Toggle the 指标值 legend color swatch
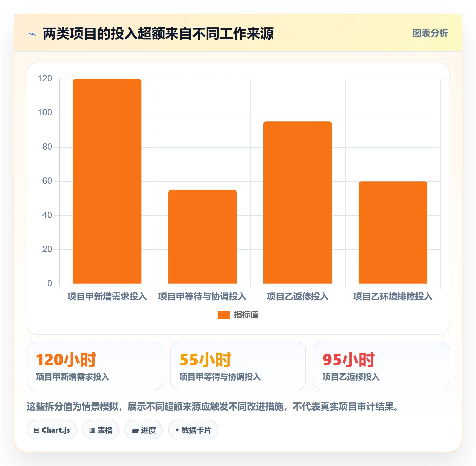The height and width of the screenshot is (466, 476). pos(224,315)
